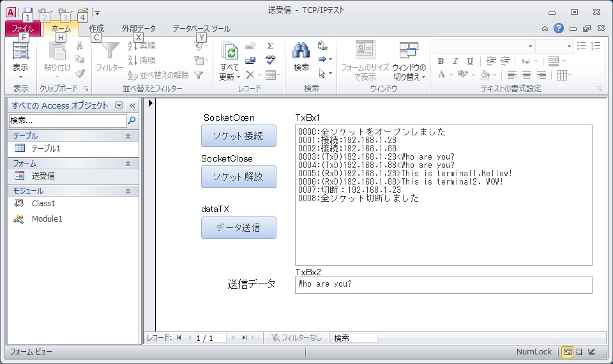Open the Access help question mark icon

pos(559,28)
